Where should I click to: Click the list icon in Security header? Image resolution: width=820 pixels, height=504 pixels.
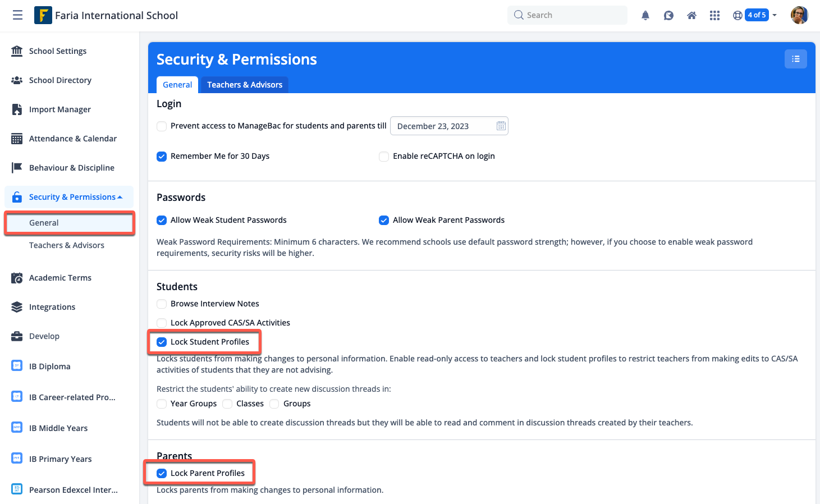[795, 59]
